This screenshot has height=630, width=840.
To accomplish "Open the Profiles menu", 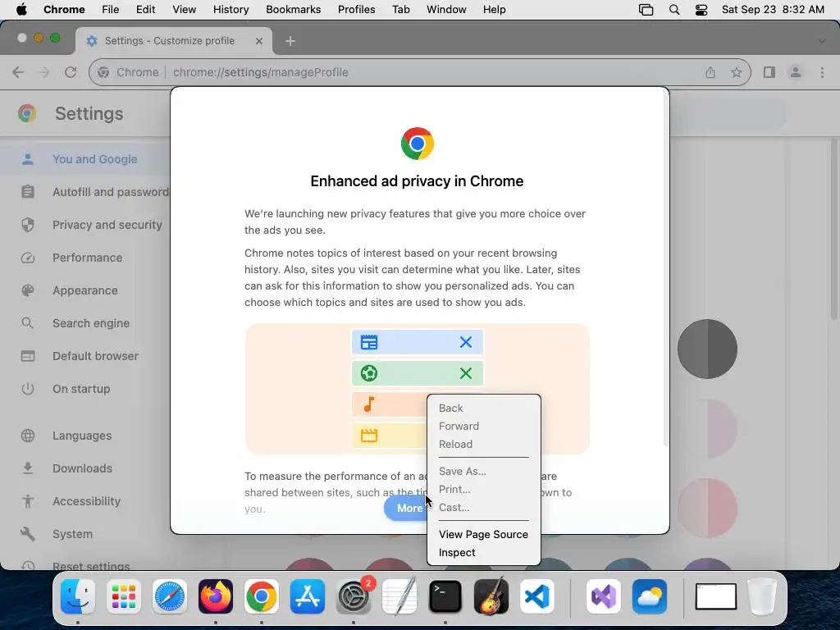I will [356, 10].
